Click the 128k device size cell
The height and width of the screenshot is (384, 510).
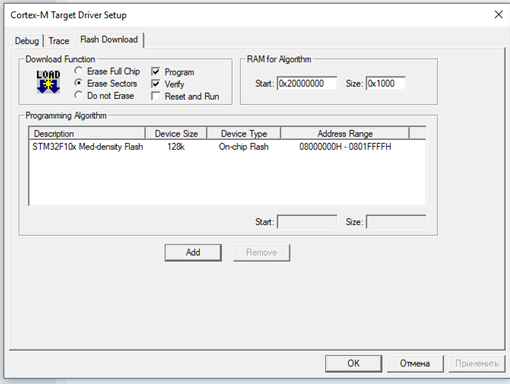[x=176, y=147]
